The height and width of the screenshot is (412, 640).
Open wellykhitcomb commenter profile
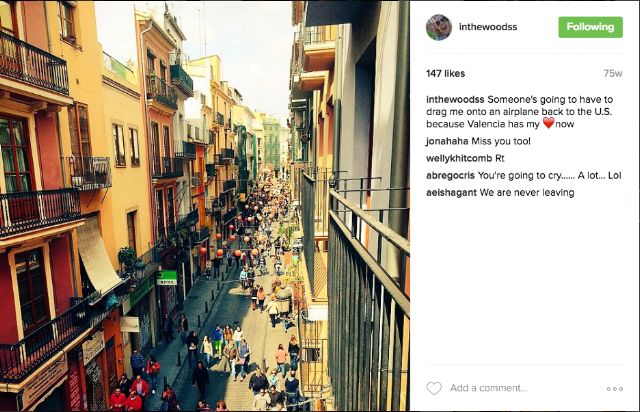click(459, 158)
